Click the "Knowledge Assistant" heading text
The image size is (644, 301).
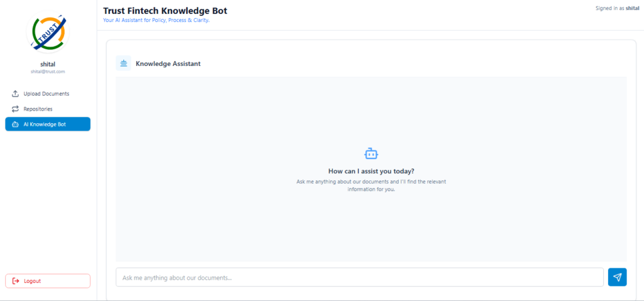168,63
